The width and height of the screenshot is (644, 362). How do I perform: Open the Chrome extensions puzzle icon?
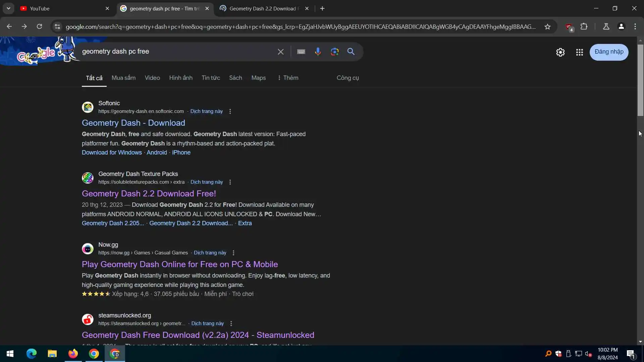[x=584, y=27]
